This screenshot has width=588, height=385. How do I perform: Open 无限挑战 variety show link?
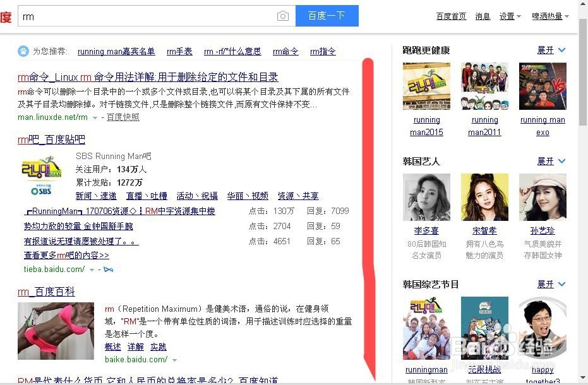[484, 370]
